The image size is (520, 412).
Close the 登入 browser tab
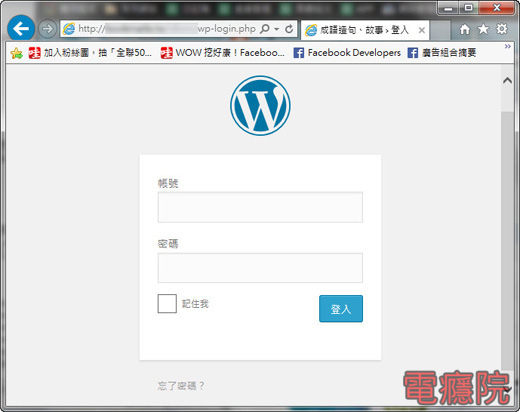coord(422,30)
